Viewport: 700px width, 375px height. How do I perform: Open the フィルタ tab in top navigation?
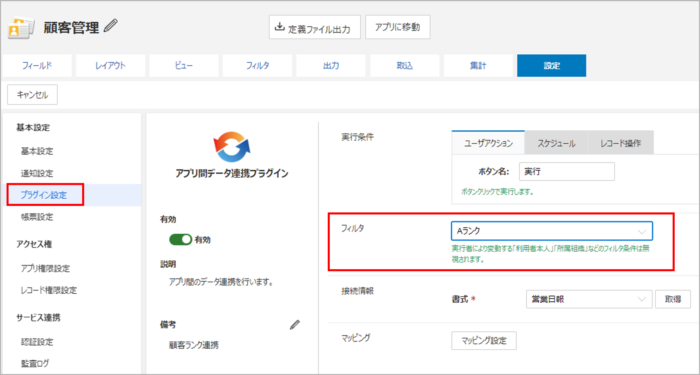coord(257,66)
